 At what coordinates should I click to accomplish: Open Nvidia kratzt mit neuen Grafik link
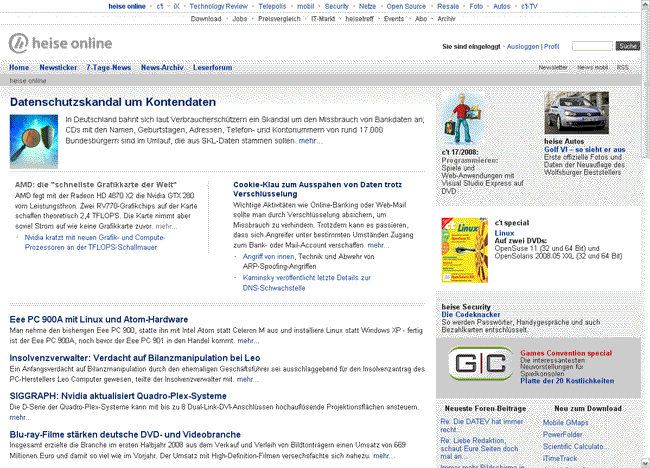(95, 242)
